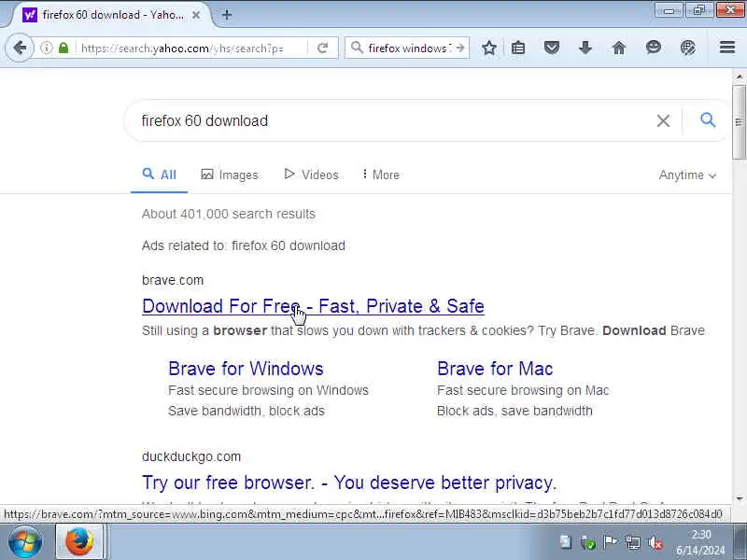Expand the Anytime date filter
The height and width of the screenshot is (560, 747).
687,175
